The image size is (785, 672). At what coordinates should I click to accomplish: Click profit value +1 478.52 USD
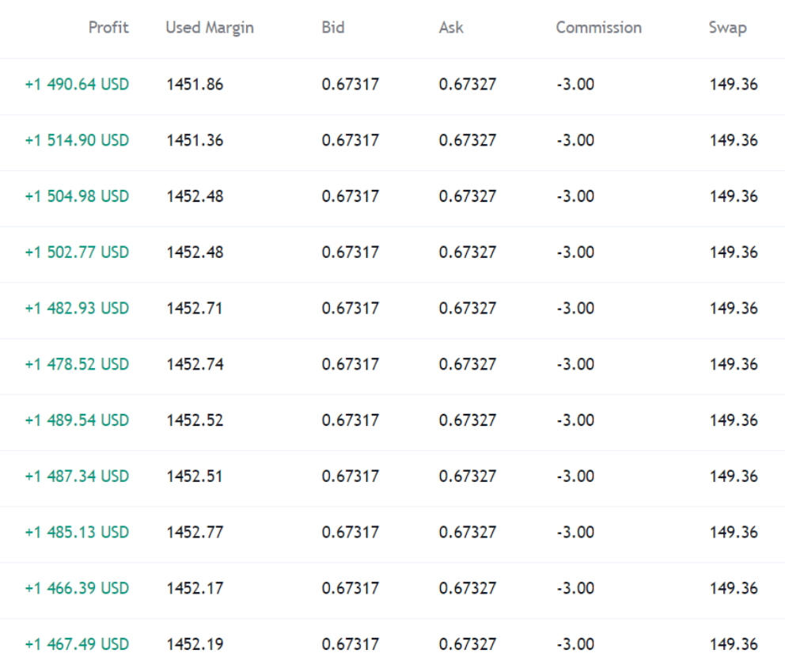(77, 365)
